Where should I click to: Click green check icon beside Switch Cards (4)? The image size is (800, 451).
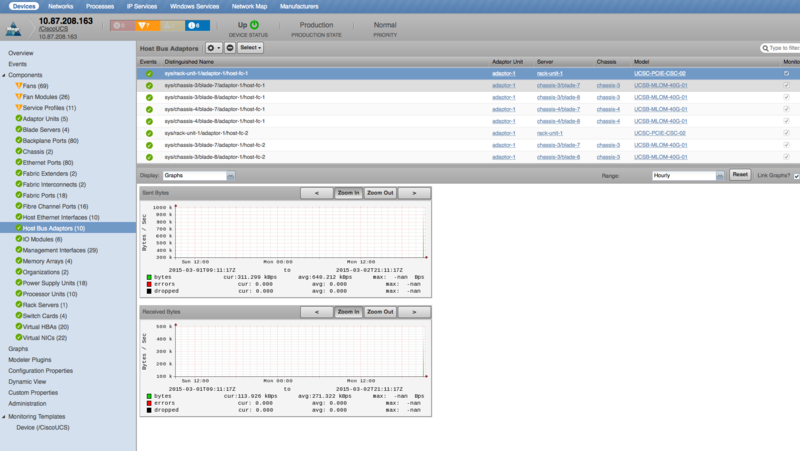19,315
